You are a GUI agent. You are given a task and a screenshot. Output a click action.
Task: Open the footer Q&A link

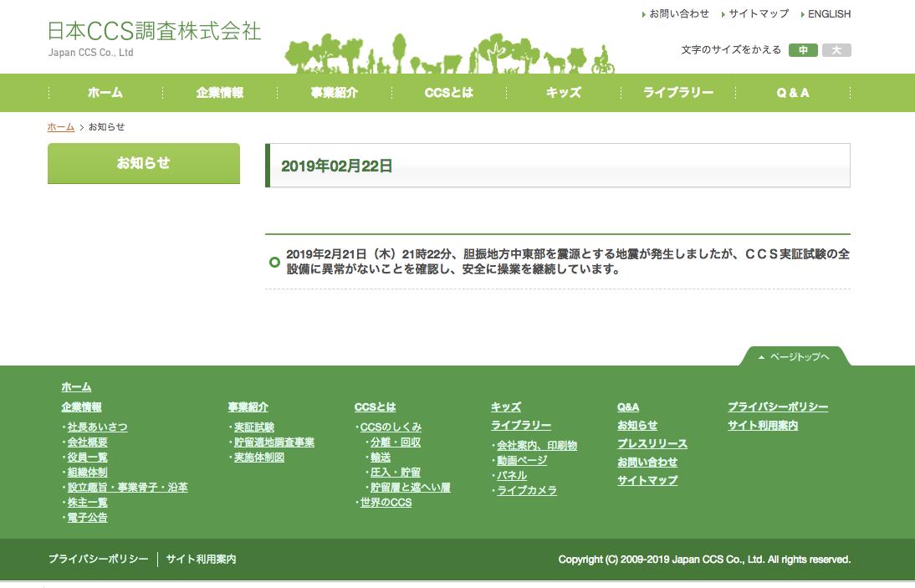[x=628, y=407]
